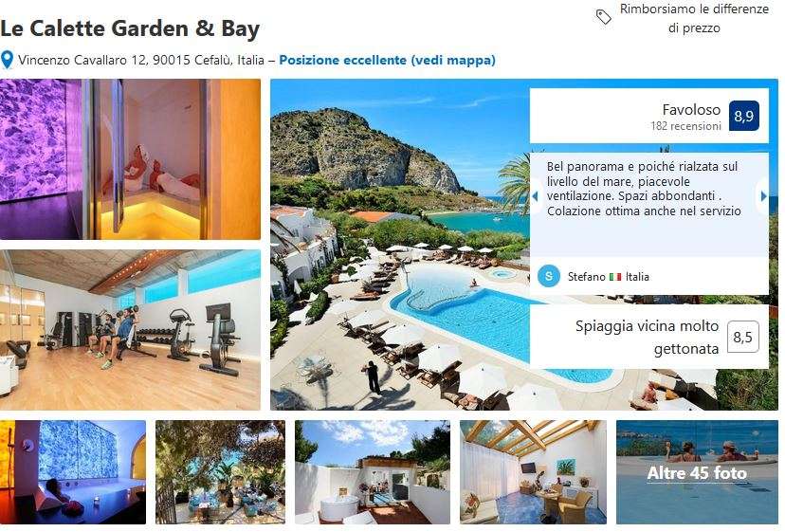
Task: Click the Le Calette Garden & Bay title
Action: tap(130, 28)
